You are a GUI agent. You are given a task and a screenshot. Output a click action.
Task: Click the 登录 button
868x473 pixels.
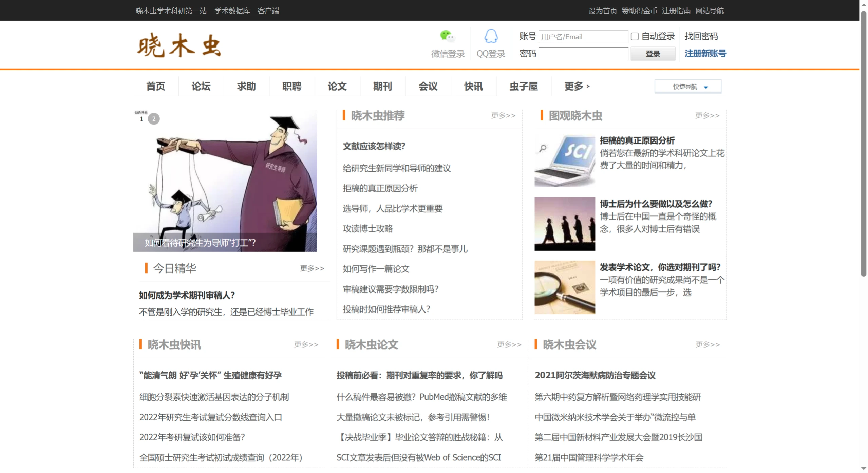tap(653, 54)
